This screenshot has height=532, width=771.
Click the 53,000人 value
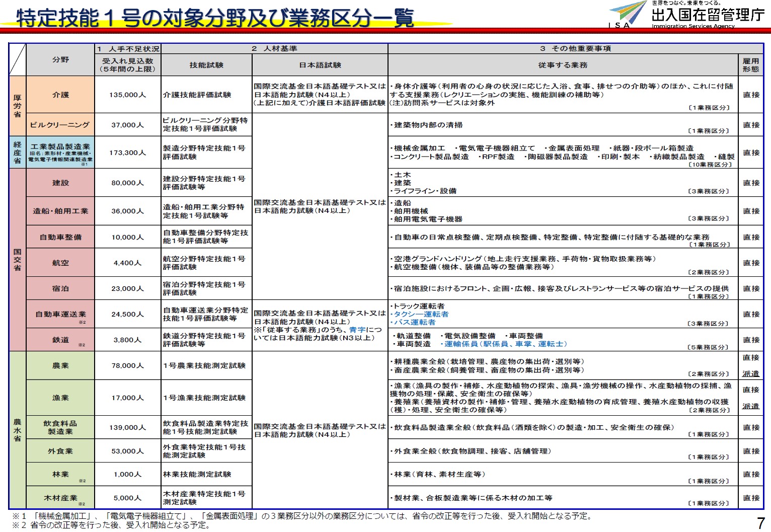click(128, 451)
